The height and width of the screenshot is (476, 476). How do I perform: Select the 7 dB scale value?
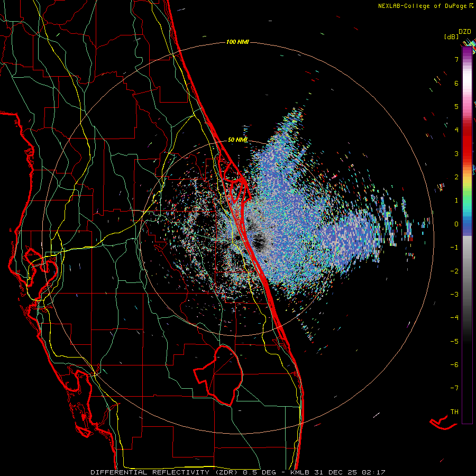click(x=456, y=59)
